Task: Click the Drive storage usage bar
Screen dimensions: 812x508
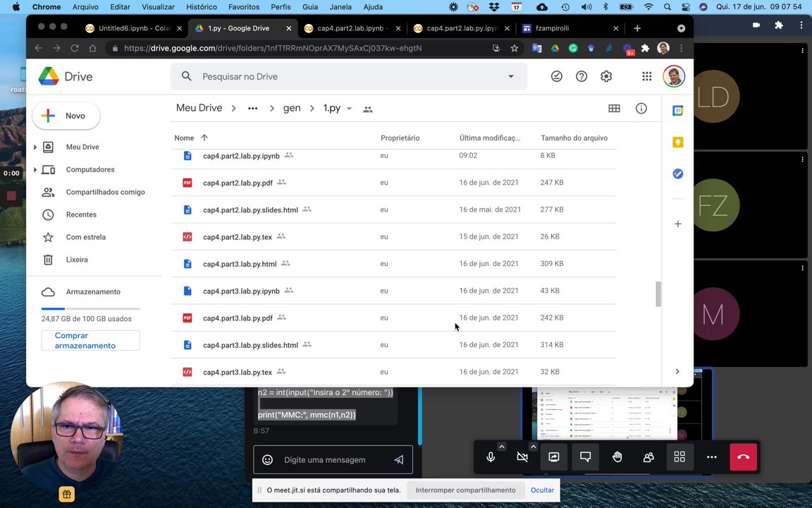Action: pyautogui.click(x=90, y=308)
